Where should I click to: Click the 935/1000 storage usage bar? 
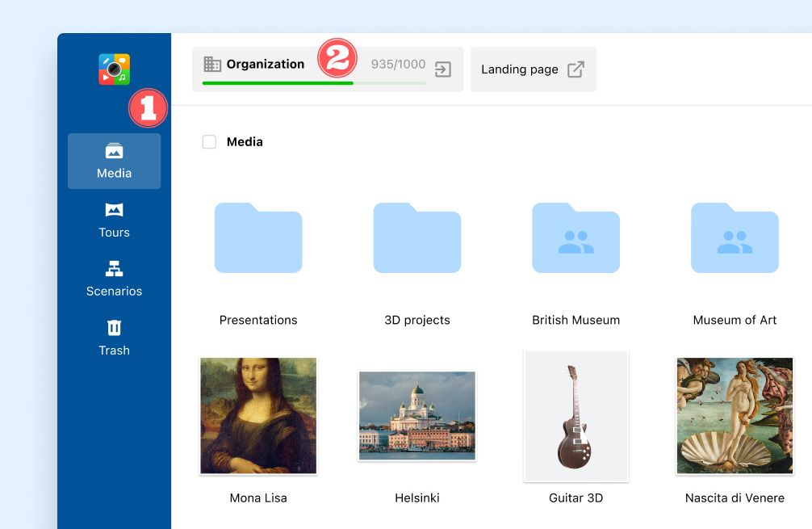[x=314, y=83]
